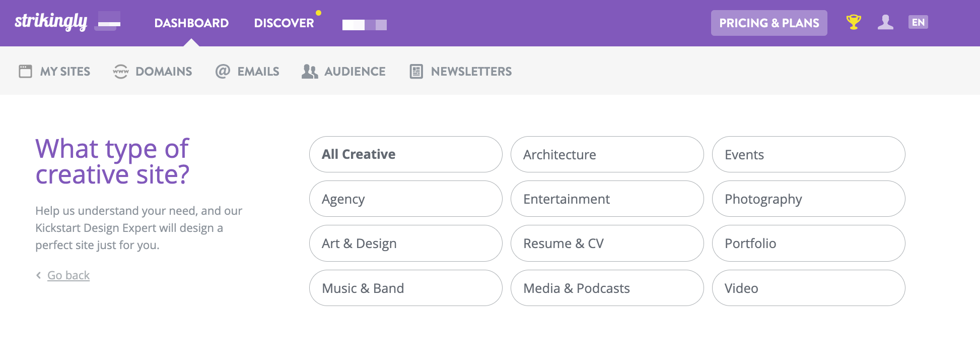Choose the Architecture site type

pos(607,154)
